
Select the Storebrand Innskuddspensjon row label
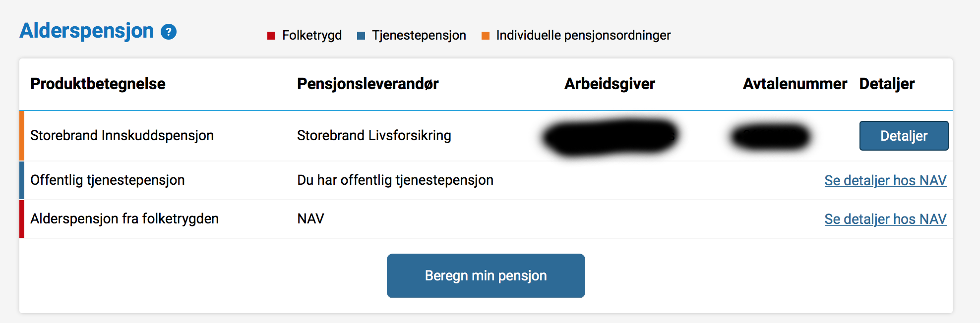(122, 135)
